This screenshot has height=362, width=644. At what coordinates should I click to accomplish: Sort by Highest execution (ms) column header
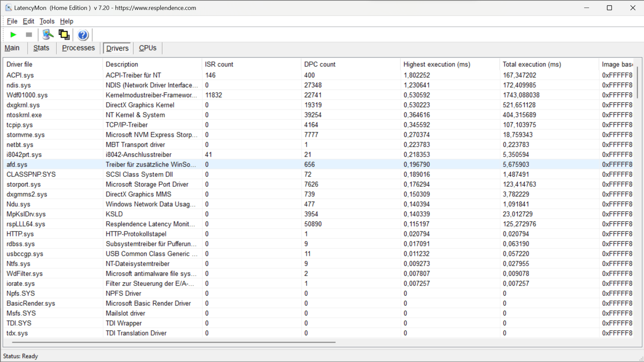(x=436, y=64)
